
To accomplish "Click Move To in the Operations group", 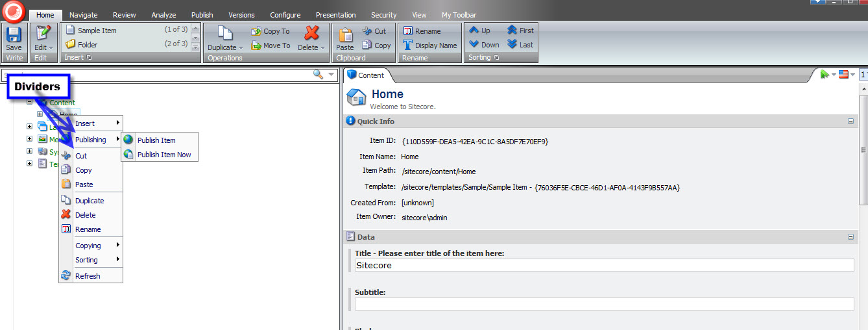I will coord(270,45).
